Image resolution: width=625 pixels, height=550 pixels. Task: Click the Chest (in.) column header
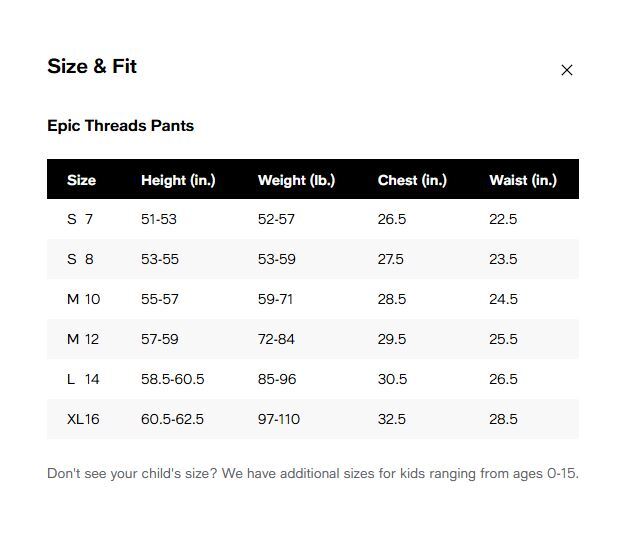pos(412,180)
